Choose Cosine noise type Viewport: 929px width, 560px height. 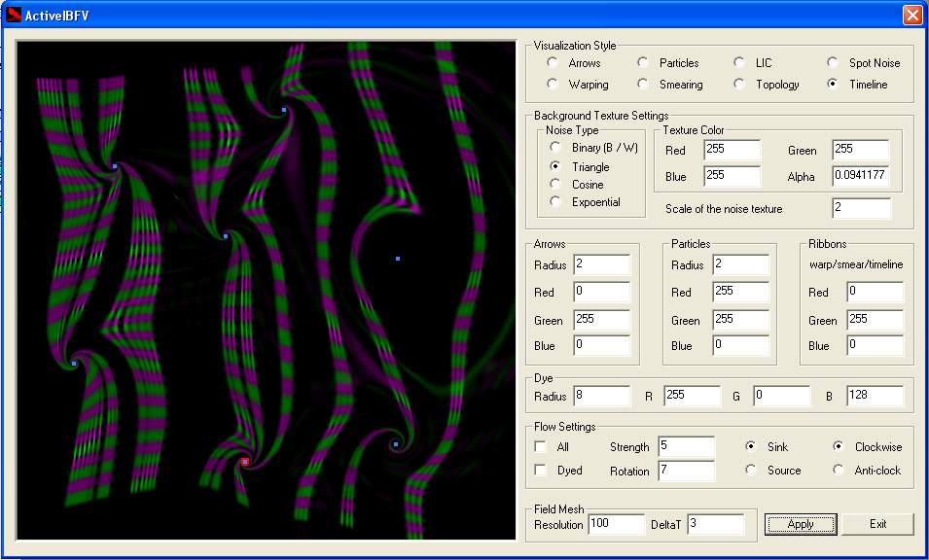pyautogui.click(x=555, y=184)
